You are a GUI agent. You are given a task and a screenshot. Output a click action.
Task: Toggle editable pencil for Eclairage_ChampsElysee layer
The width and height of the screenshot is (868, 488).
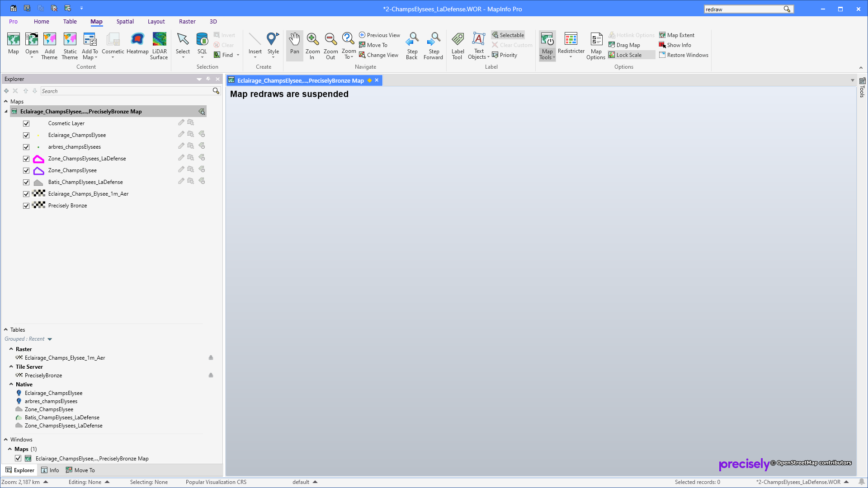tap(181, 134)
